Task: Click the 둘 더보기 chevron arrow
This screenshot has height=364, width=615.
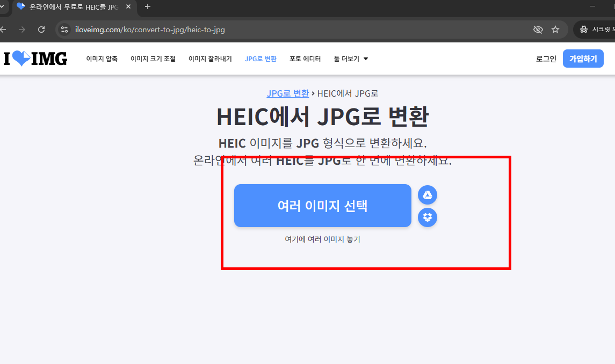Action: coord(366,59)
